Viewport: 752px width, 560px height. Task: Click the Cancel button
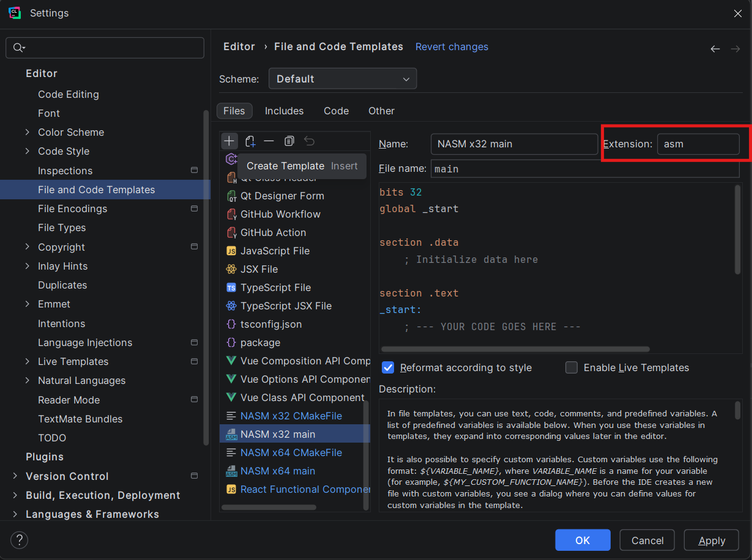(647, 540)
